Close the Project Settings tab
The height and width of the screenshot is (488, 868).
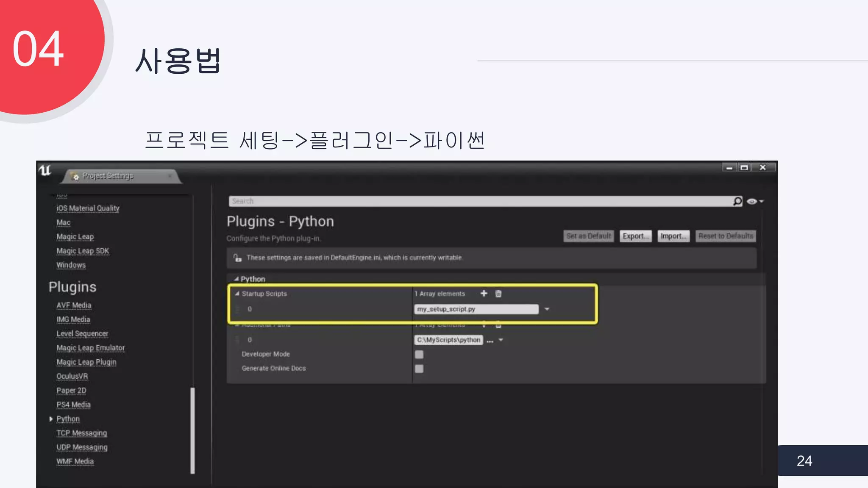[170, 176]
